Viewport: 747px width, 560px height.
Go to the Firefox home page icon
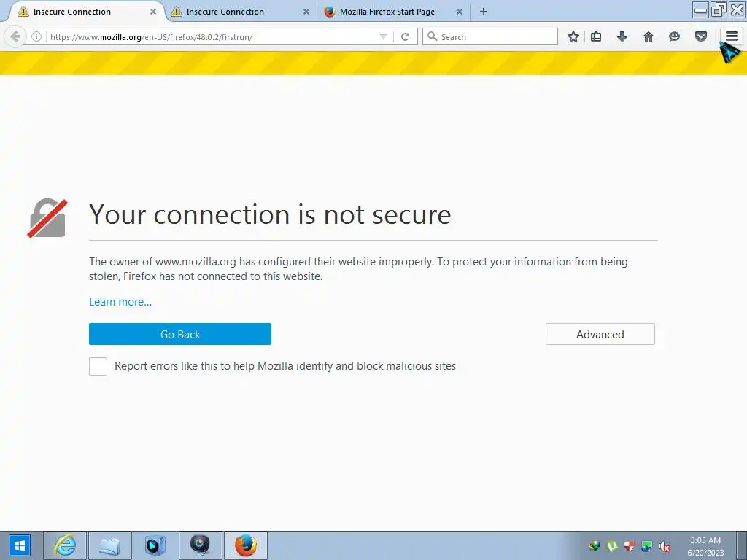[649, 36]
